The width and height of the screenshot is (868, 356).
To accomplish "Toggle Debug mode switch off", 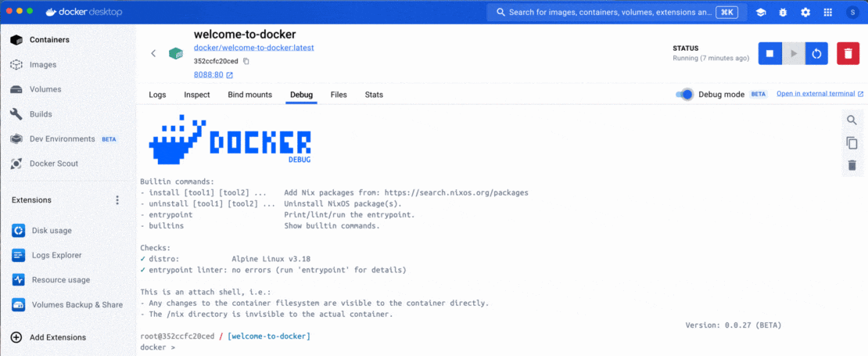I will pos(684,94).
